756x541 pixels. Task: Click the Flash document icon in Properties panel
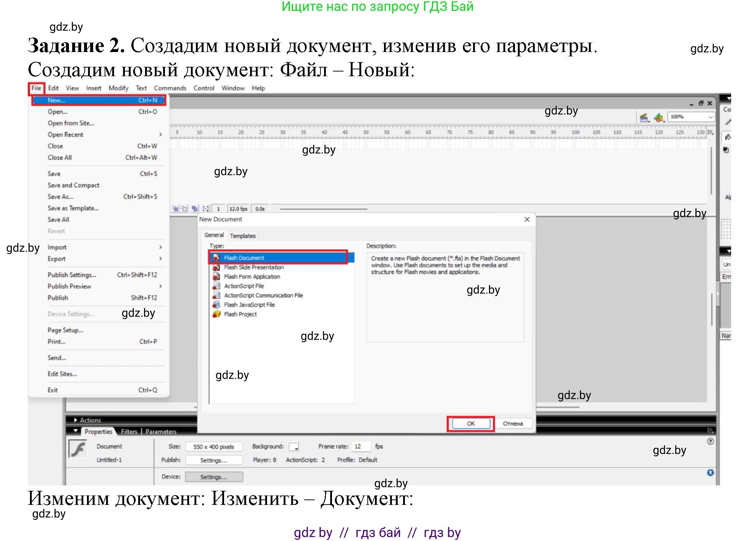[x=78, y=449]
